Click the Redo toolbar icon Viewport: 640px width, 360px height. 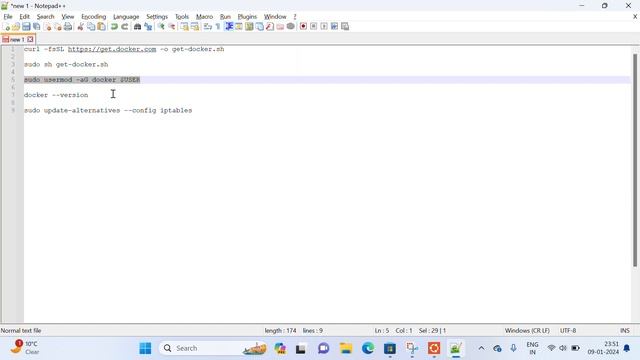(x=124, y=27)
